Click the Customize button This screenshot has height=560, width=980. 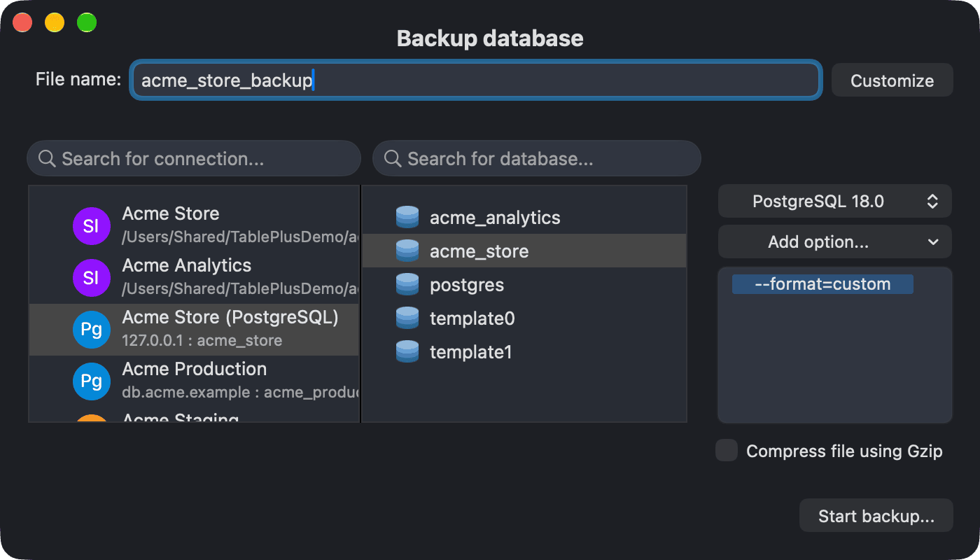[892, 80]
